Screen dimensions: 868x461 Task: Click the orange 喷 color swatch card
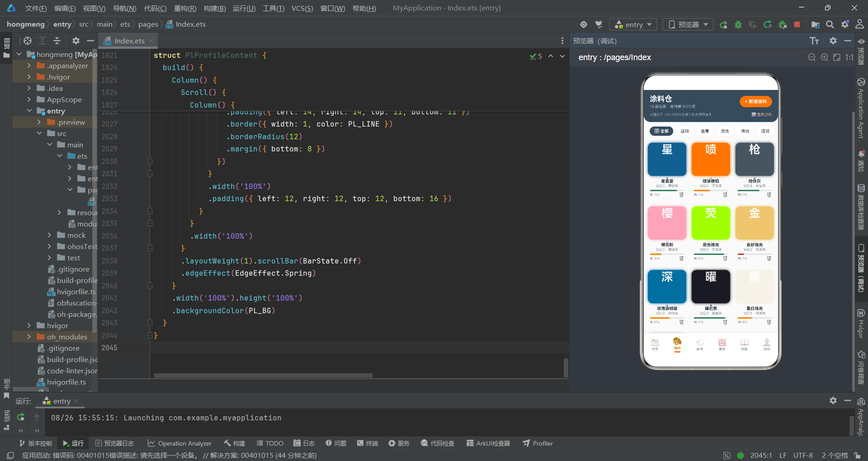click(x=711, y=159)
